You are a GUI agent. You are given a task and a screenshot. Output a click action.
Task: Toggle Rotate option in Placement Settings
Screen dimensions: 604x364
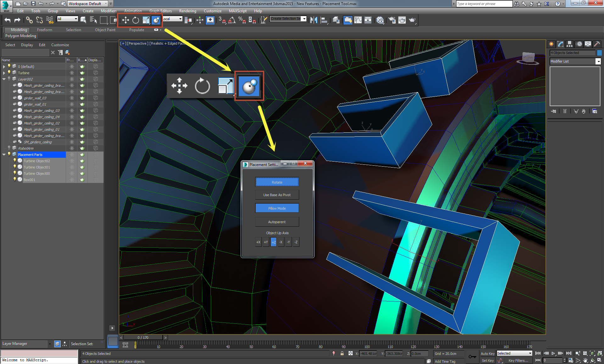(277, 182)
